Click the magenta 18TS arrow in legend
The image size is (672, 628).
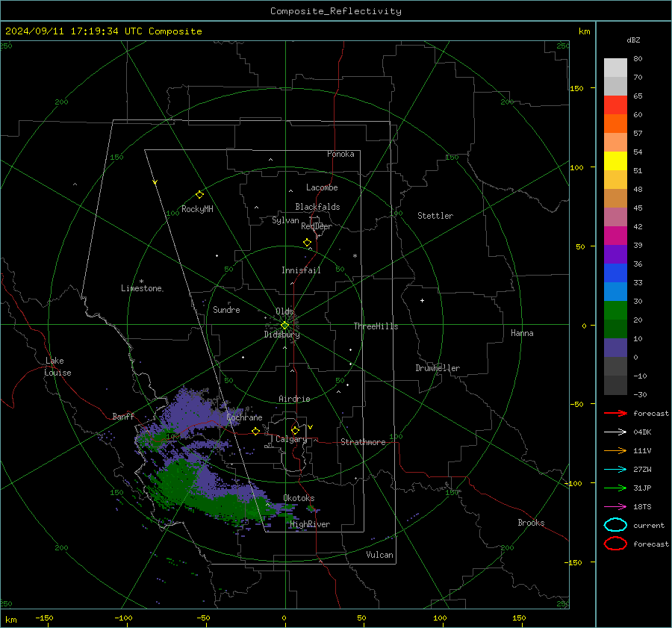point(615,507)
